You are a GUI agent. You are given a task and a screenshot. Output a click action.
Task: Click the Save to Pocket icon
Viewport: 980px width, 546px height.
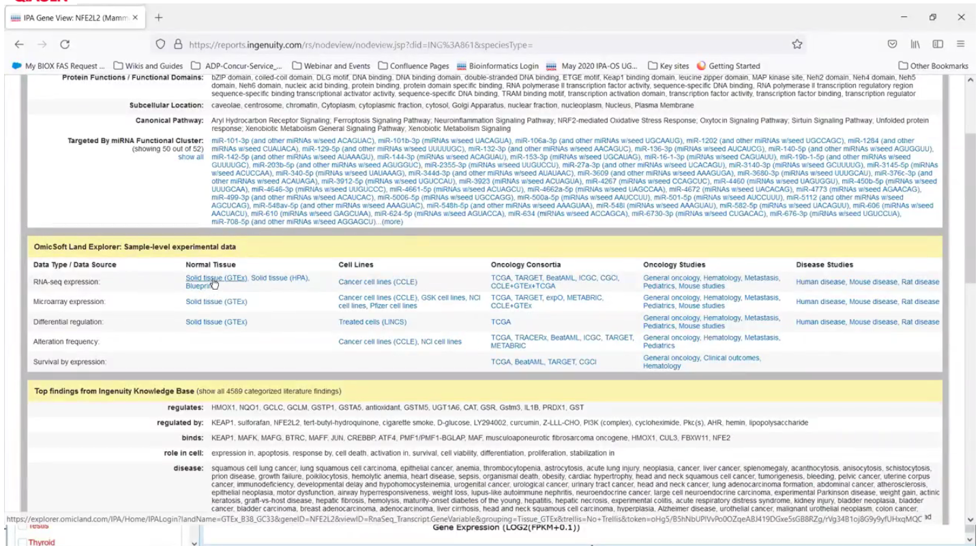(892, 44)
